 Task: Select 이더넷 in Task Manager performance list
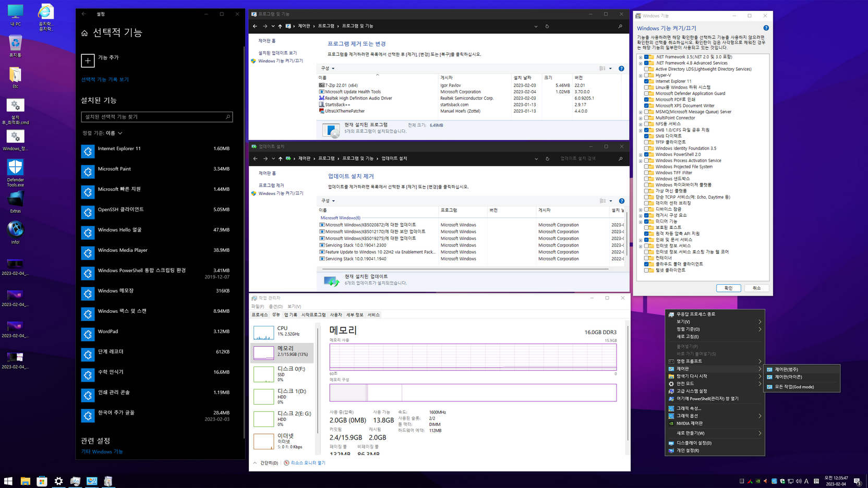(283, 441)
